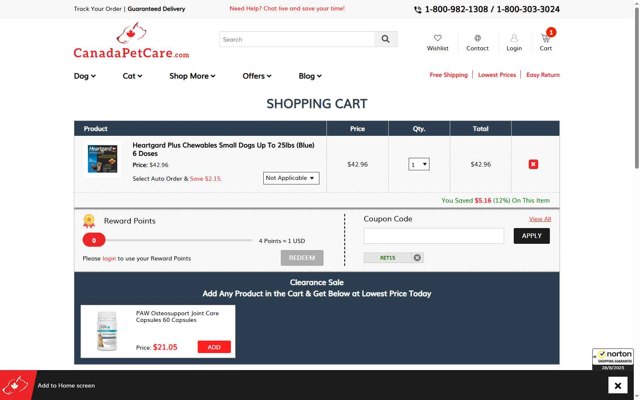Click Track Your Order link
640x400 pixels.
coord(98,9)
